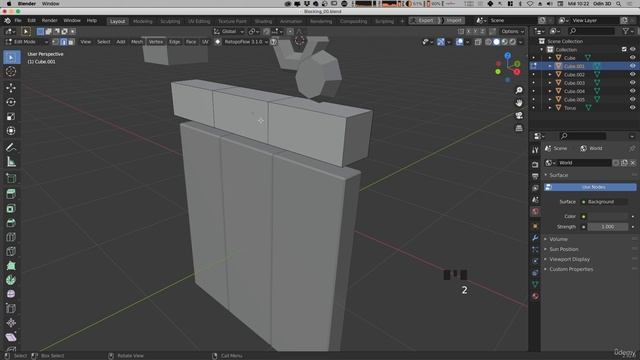
Task: Enable vertex select mode
Action: click(x=55, y=42)
